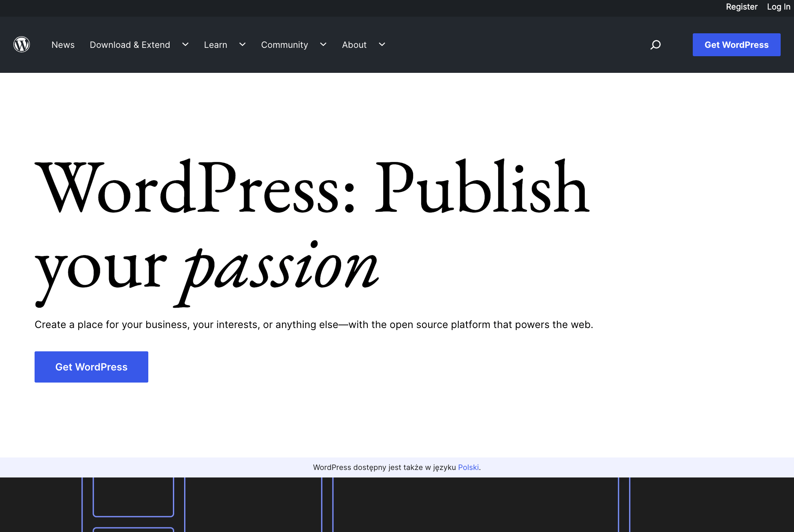Click the Log In link
The width and height of the screenshot is (794, 532).
(x=778, y=7)
